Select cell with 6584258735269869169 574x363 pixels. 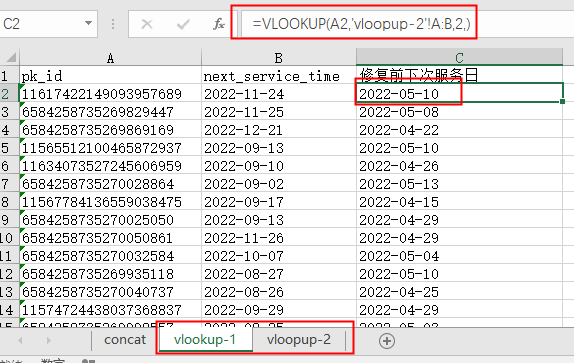110,129
